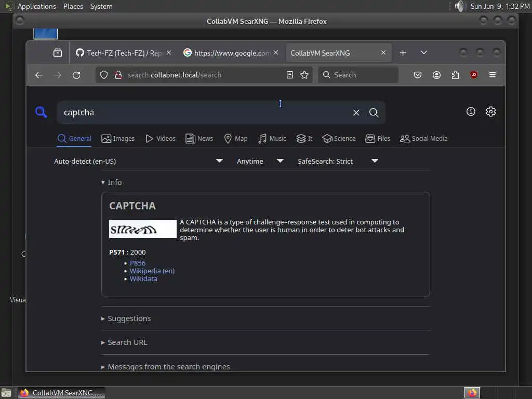Switch to the Tech-FZ GitHub tab
Image resolution: width=532 pixels, height=399 pixels.
[123, 53]
